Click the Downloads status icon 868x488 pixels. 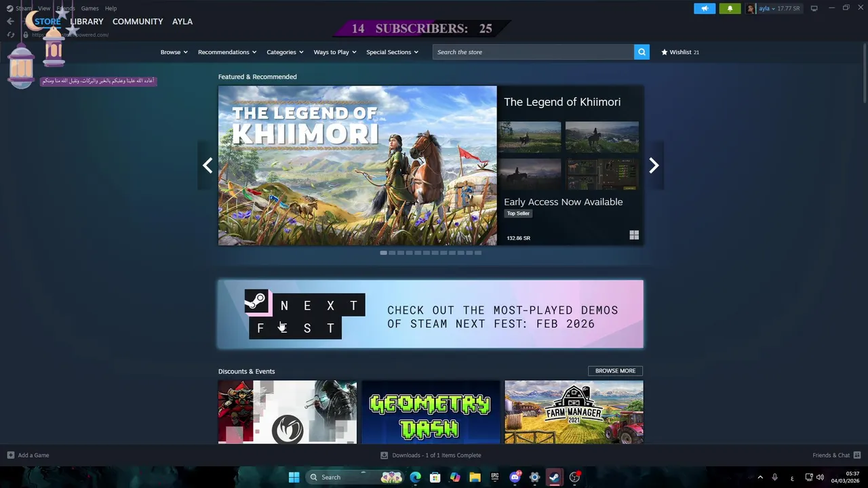[384, 455]
